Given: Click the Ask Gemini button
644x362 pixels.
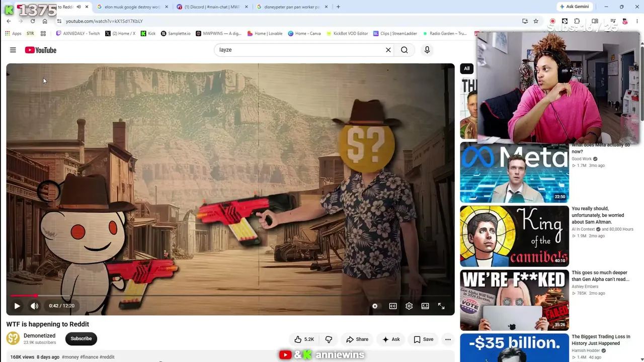Looking at the screenshot, I should pyautogui.click(x=574, y=7).
